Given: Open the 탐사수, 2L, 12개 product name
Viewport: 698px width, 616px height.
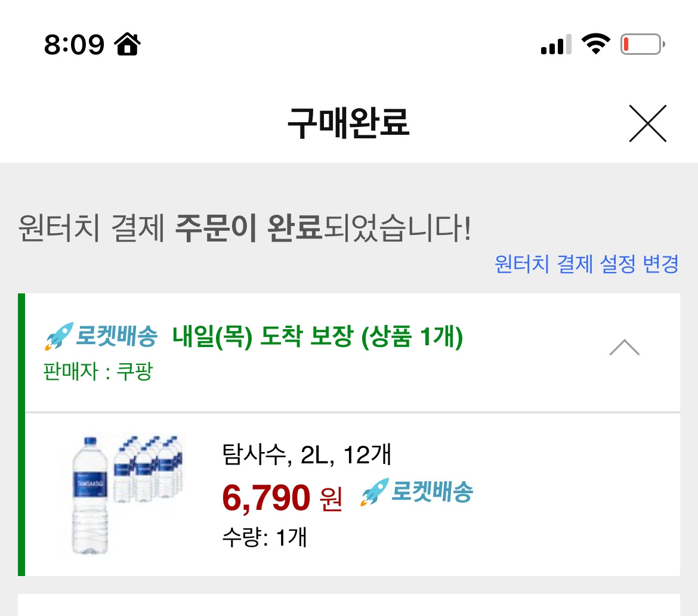Looking at the screenshot, I should point(307,456).
